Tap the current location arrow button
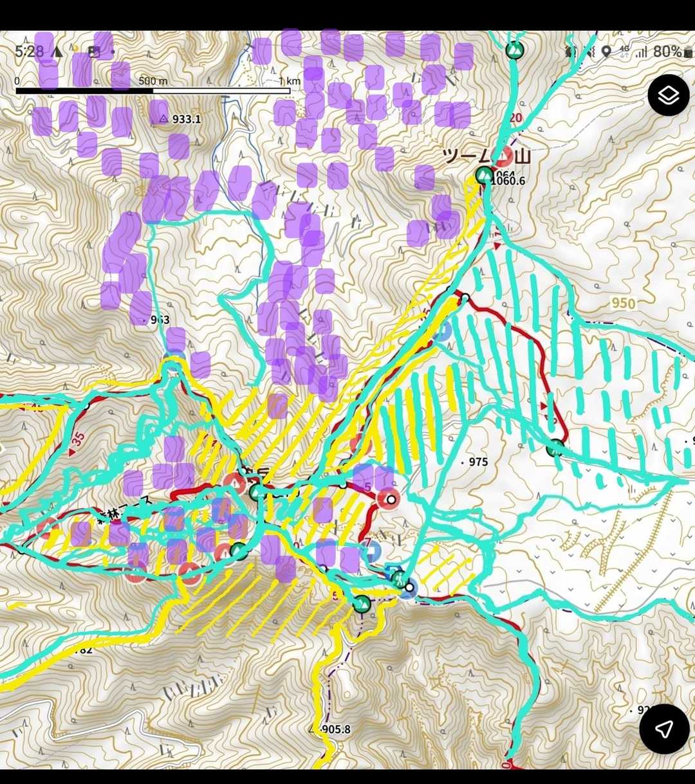The width and height of the screenshot is (695, 784). tap(663, 728)
